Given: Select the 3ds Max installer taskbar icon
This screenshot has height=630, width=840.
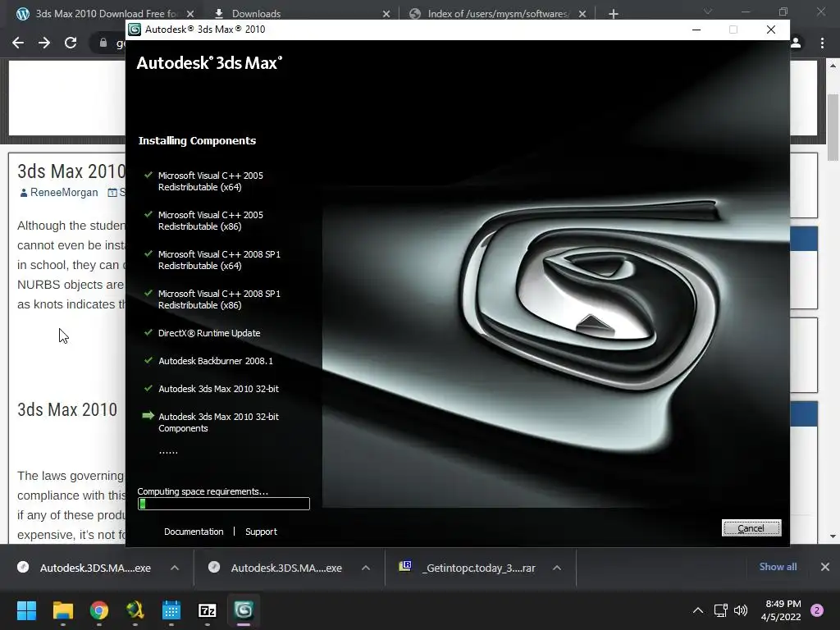Looking at the screenshot, I should pos(244,610).
